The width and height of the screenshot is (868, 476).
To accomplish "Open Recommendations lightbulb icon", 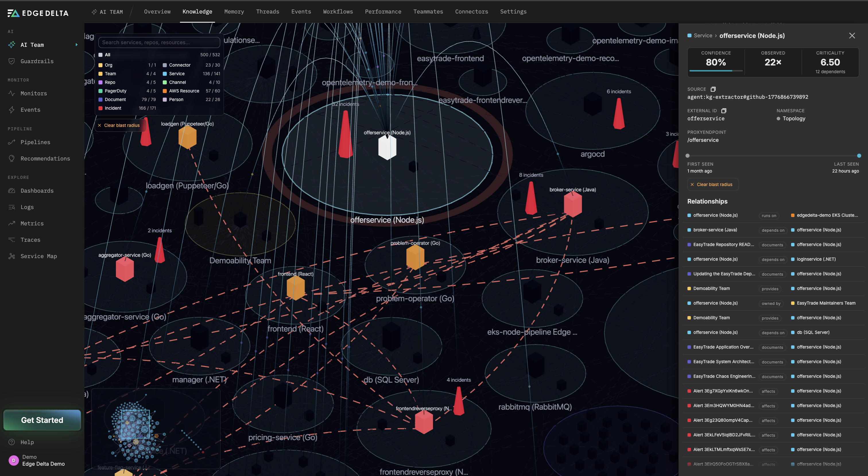I will [x=12, y=158].
